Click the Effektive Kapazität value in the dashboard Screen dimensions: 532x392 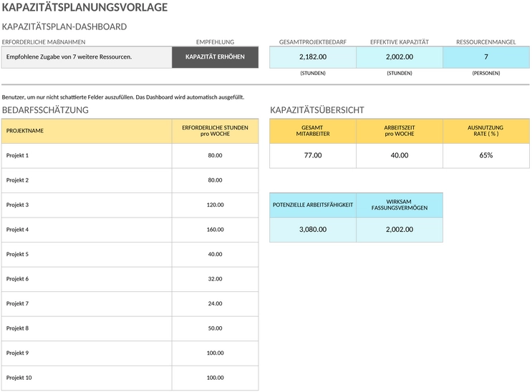[x=400, y=57]
